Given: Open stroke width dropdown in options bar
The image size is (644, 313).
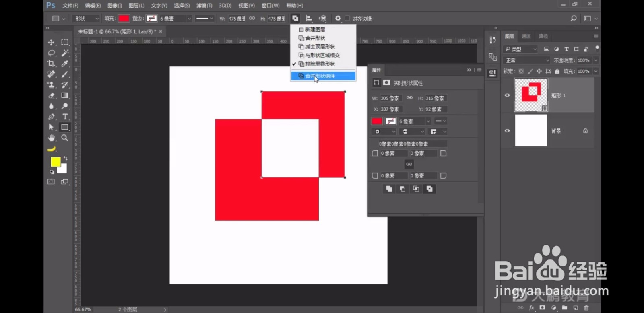Looking at the screenshot, I should click(x=189, y=19).
